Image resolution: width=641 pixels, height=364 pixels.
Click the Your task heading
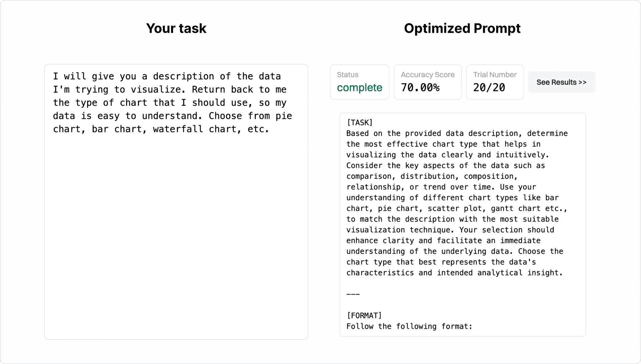pyautogui.click(x=176, y=28)
